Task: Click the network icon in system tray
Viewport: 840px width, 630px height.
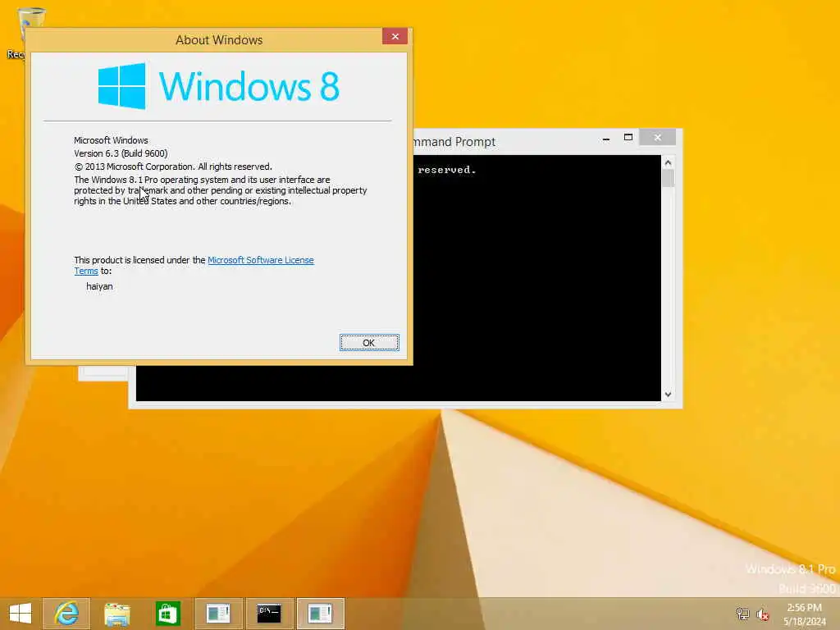Action: pyautogui.click(x=742, y=614)
